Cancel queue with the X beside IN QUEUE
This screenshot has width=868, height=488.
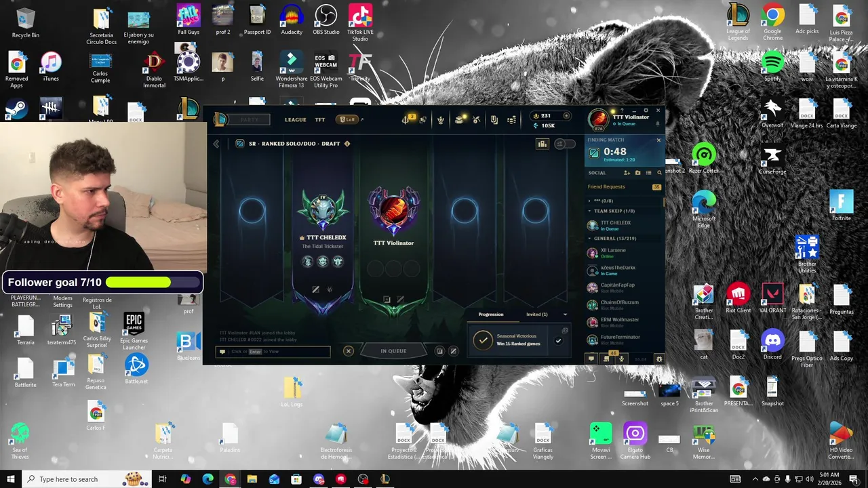point(349,351)
